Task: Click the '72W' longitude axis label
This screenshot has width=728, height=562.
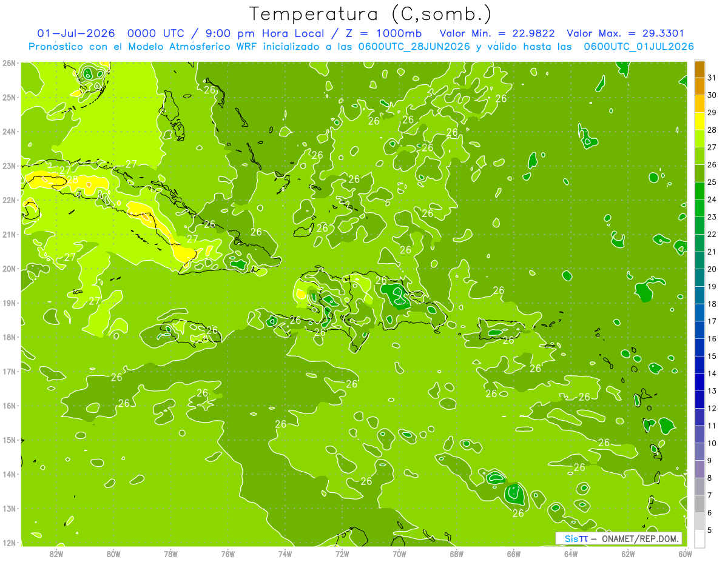Action: [x=342, y=554]
